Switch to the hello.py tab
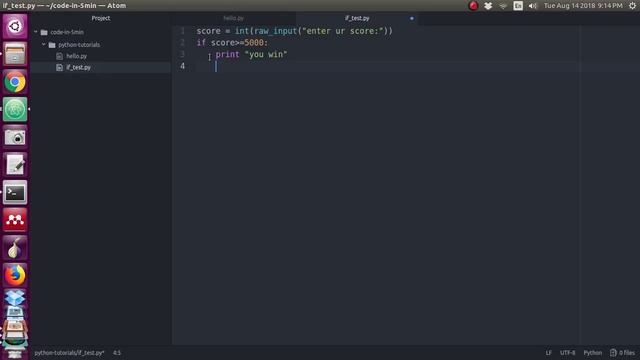The image size is (640, 360). click(x=233, y=18)
